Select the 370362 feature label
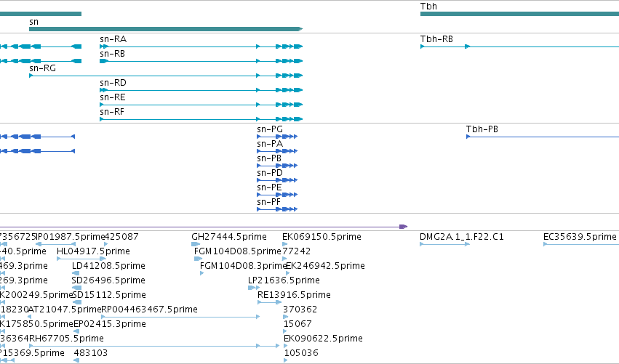The width and height of the screenshot is (619, 364). click(x=300, y=310)
